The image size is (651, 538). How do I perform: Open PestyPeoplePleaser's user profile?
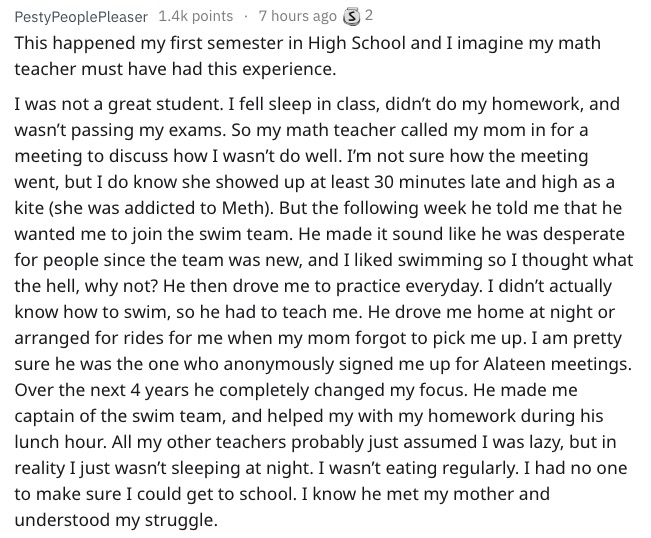point(81,17)
